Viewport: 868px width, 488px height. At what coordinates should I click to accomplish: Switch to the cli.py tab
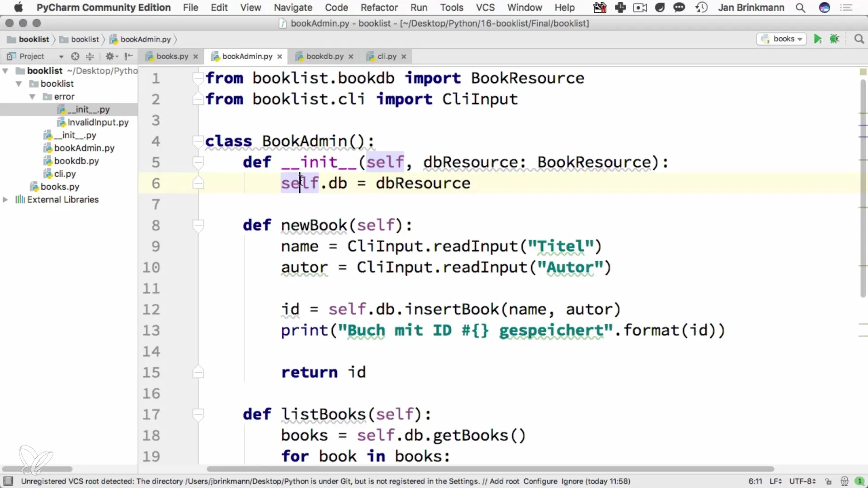coord(387,56)
